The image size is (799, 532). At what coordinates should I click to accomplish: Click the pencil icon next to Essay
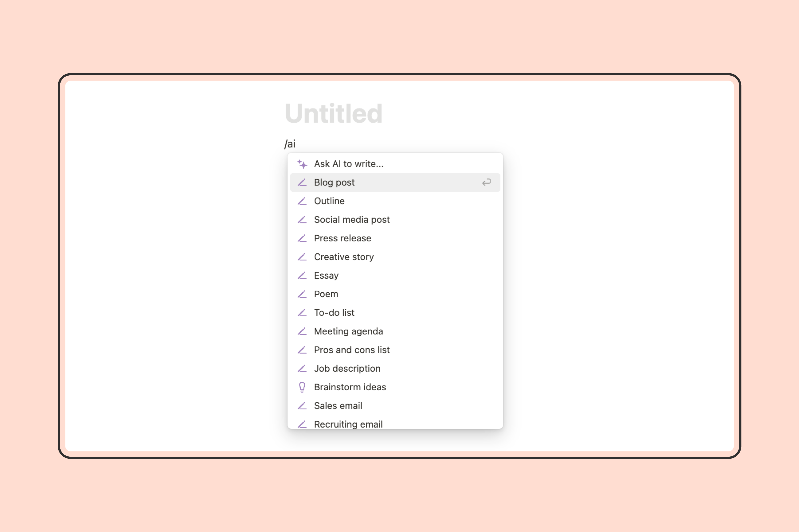point(302,276)
